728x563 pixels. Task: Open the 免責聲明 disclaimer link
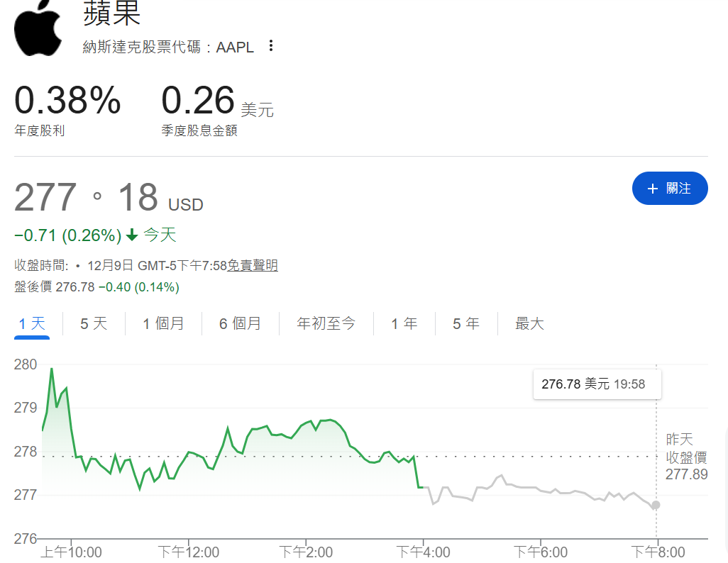coord(253,265)
